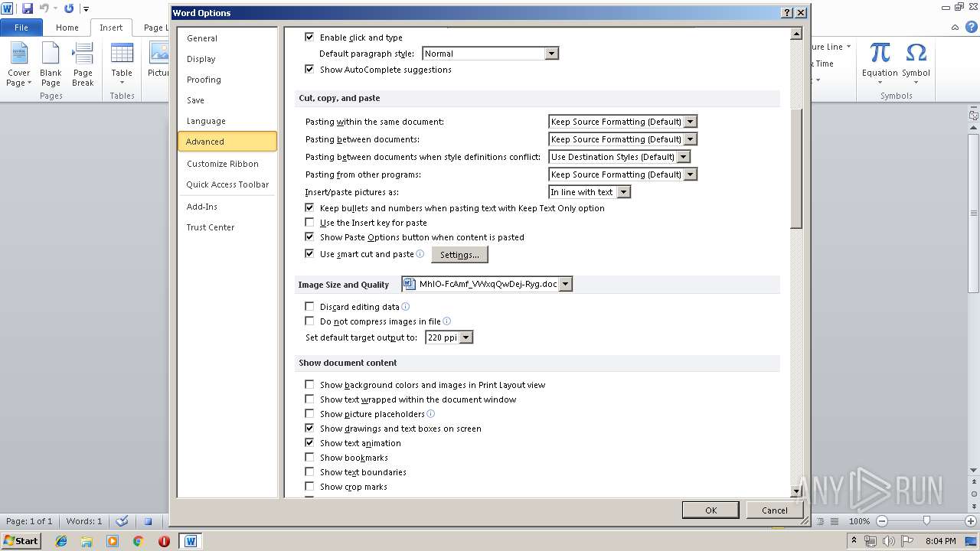
Task: Click the Repeat icon in Quick Access Toolbar
Action: [x=69, y=8]
